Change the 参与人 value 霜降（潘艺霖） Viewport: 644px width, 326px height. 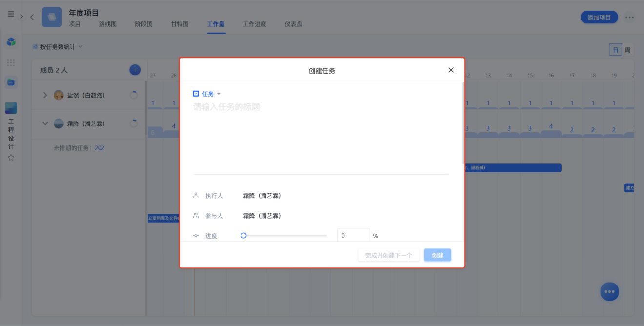tap(262, 216)
